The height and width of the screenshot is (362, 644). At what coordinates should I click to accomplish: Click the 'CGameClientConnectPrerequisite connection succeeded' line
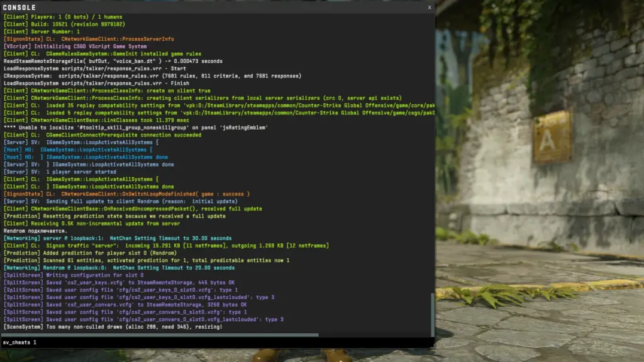tap(103, 135)
